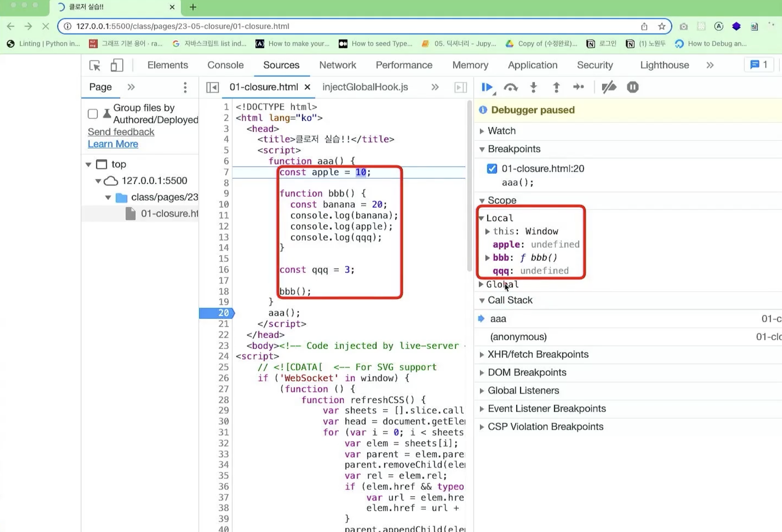The height and width of the screenshot is (532, 782).
Task: Collapse the Breakpoints section
Action: [482, 149]
